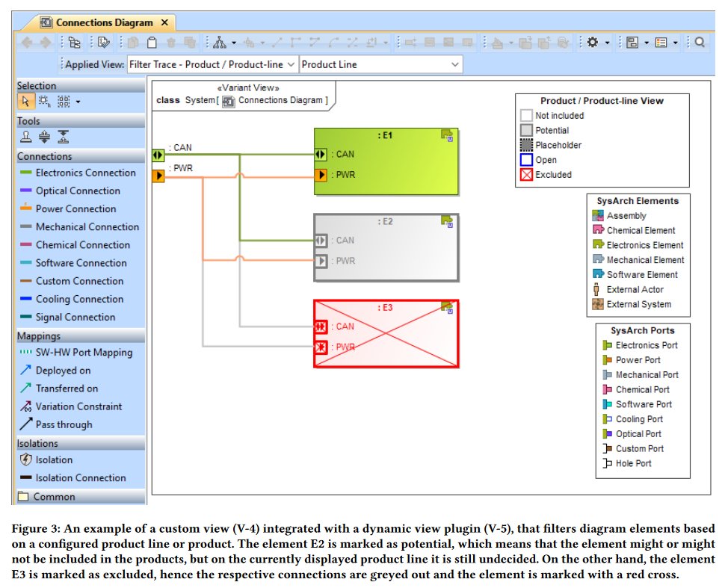Image resolution: width=725 pixels, height=588 pixels.
Task: Select Optical Connection tool
Action: click(x=70, y=191)
